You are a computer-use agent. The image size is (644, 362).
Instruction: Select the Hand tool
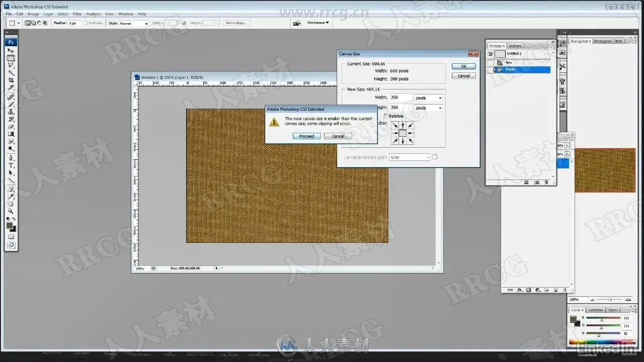11,204
